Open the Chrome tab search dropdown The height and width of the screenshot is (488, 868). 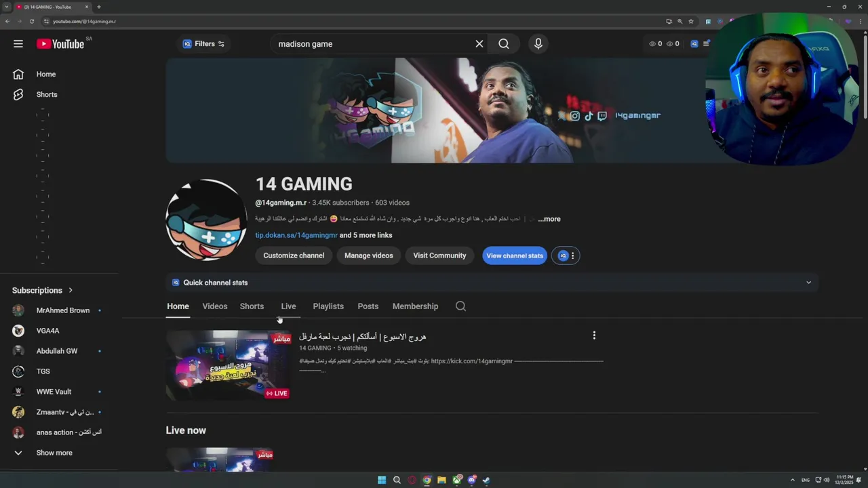click(x=6, y=7)
